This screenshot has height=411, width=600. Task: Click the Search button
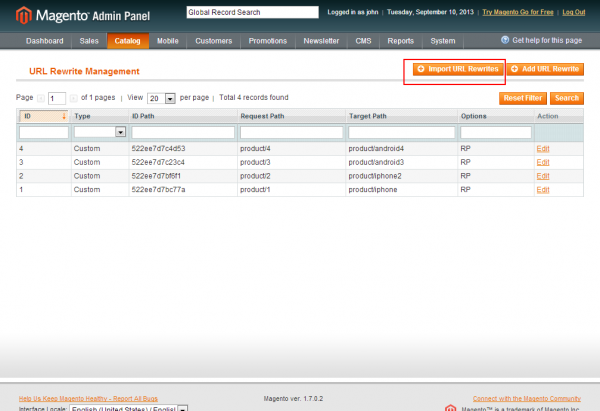coord(567,98)
